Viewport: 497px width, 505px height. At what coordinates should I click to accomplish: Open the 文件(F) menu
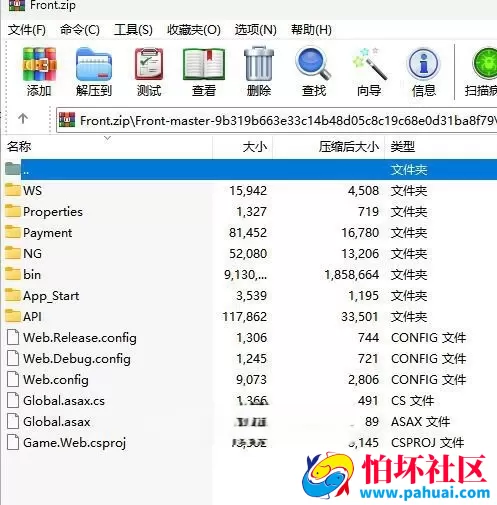coord(27,30)
